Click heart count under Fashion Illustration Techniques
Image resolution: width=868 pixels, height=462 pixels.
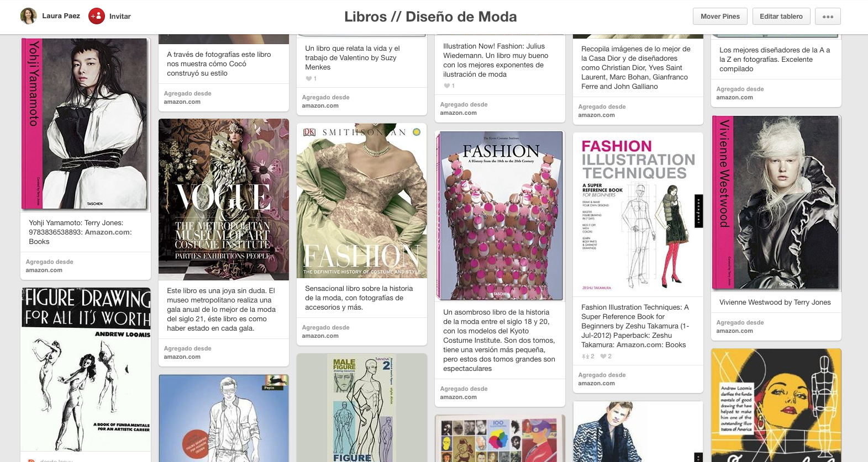tap(606, 357)
